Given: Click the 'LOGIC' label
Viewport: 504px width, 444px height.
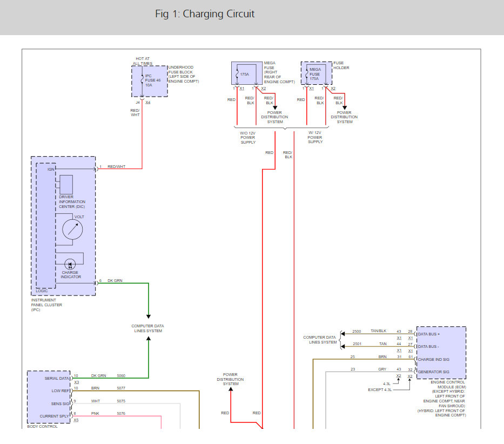Looking at the screenshot, I should click(x=42, y=291).
